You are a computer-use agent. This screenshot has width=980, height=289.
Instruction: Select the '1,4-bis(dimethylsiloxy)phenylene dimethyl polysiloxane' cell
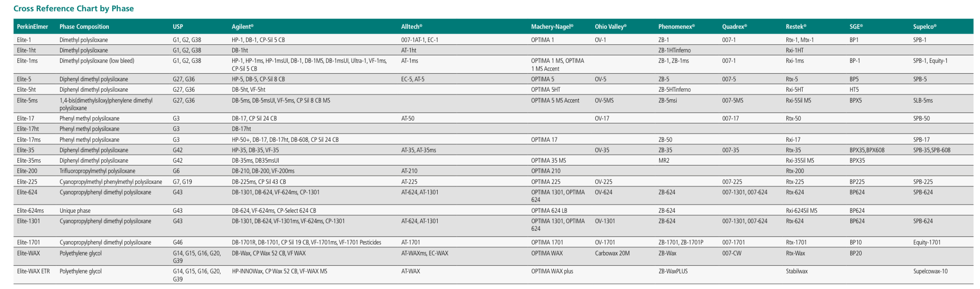coord(106,105)
